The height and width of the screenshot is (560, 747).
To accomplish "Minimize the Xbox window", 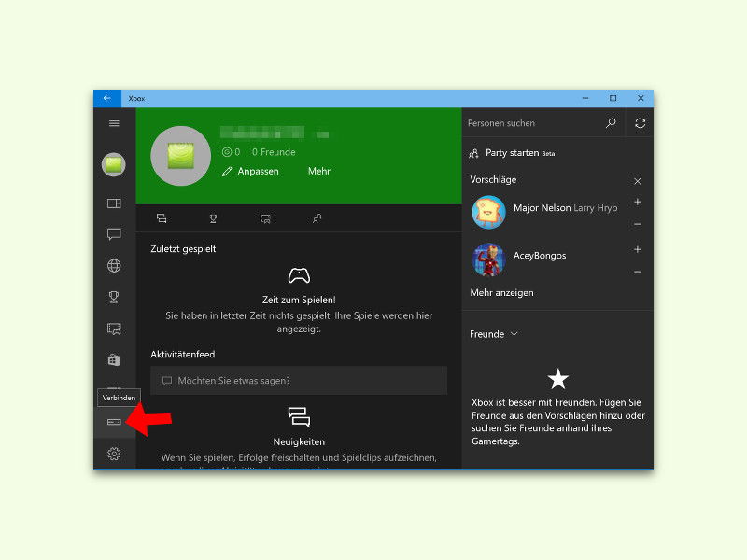I will 585,98.
